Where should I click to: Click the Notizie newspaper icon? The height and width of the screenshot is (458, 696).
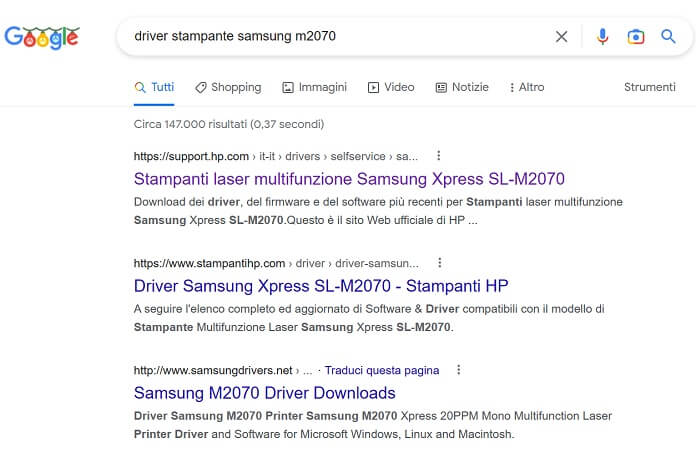click(441, 88)
